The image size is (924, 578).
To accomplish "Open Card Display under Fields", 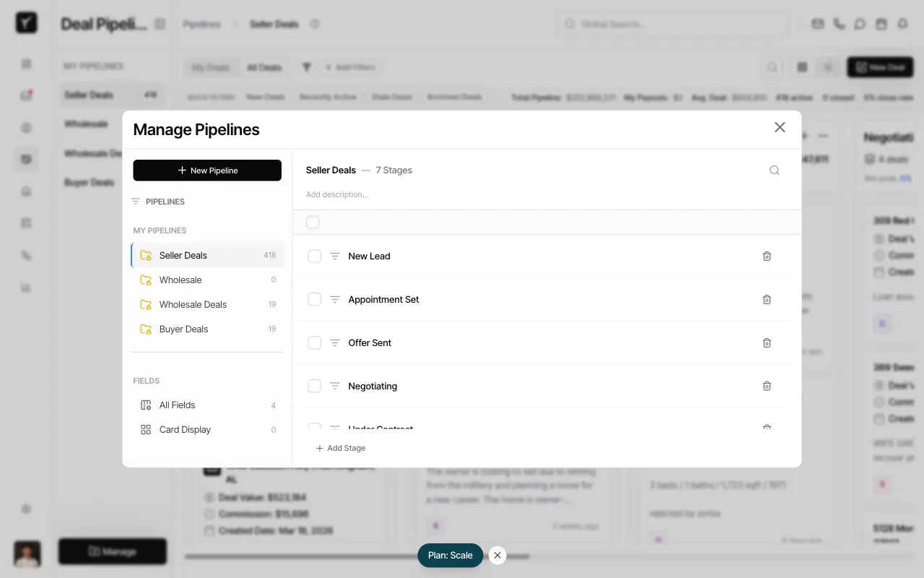I will (185, 429).
